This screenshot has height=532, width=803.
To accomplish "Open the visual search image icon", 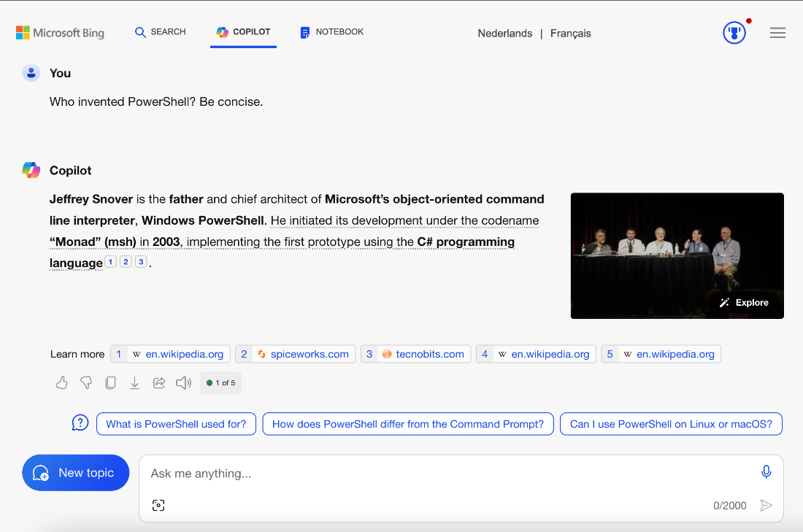I will pyautogui.click(x=158, y=505).
